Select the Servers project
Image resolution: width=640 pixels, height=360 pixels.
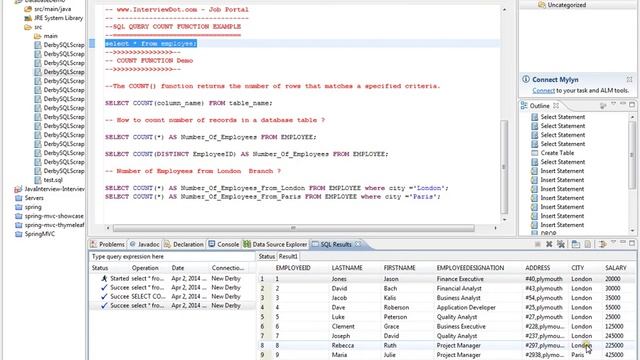pos(34,198)
